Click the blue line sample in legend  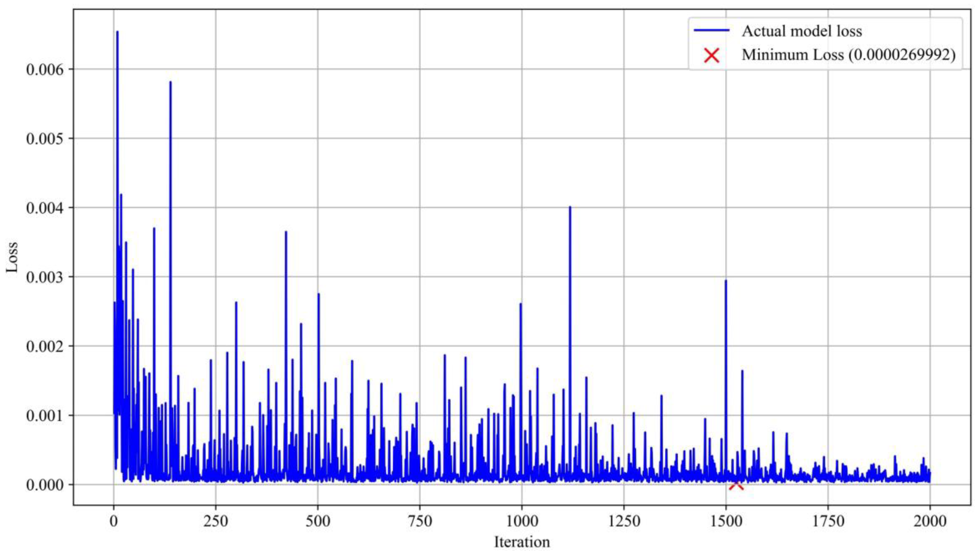click(711, 31)
